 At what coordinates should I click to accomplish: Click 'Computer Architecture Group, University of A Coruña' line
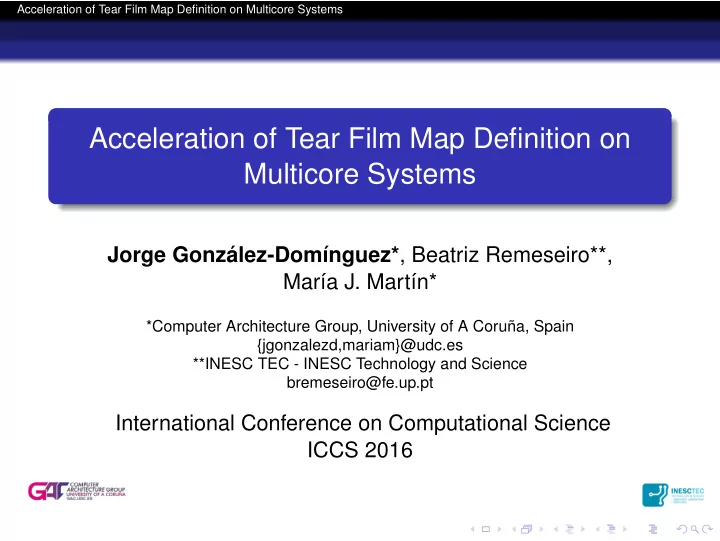click(x=360, y=326)
